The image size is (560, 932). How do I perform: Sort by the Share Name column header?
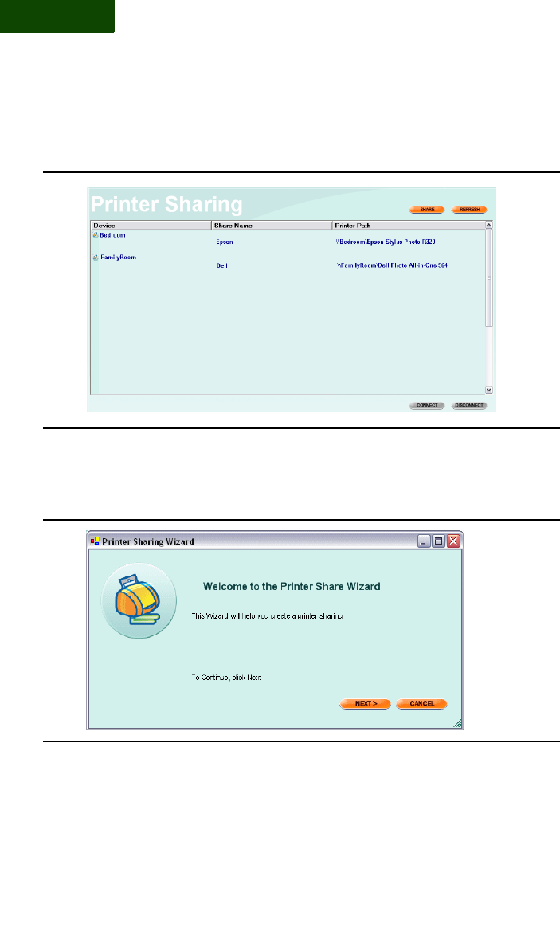pyautogui.click(x=272, y=226)
